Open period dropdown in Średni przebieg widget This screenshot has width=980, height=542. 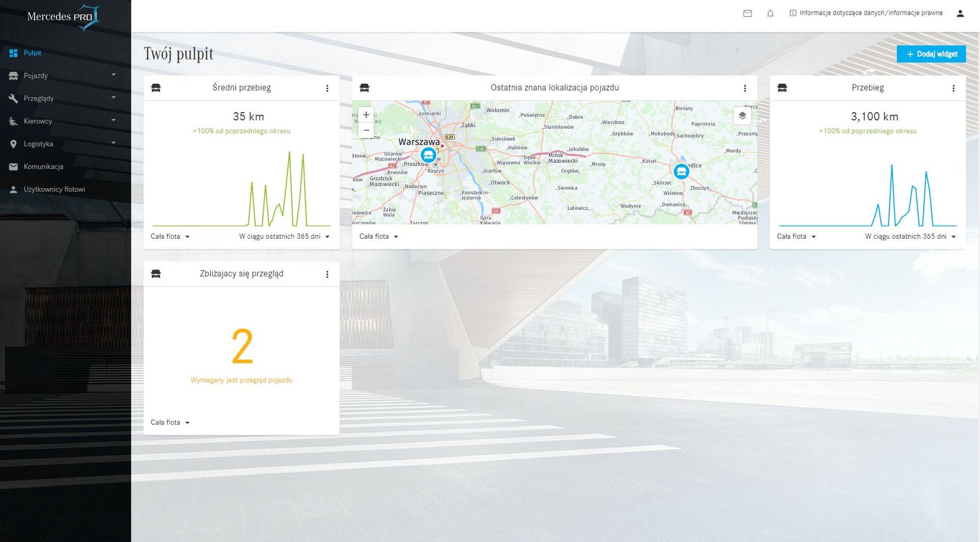click(284, 237)
